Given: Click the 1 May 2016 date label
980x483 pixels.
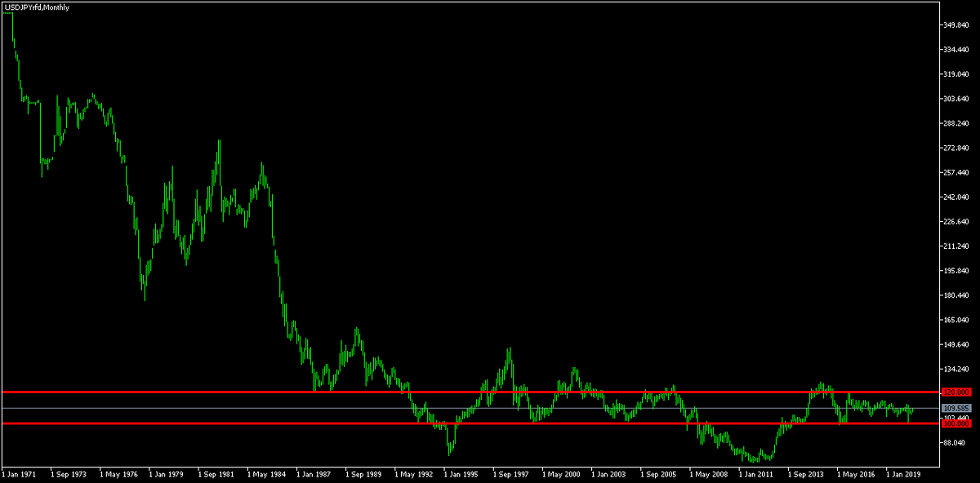Looking at the screenshot, I should coord(855,472).
